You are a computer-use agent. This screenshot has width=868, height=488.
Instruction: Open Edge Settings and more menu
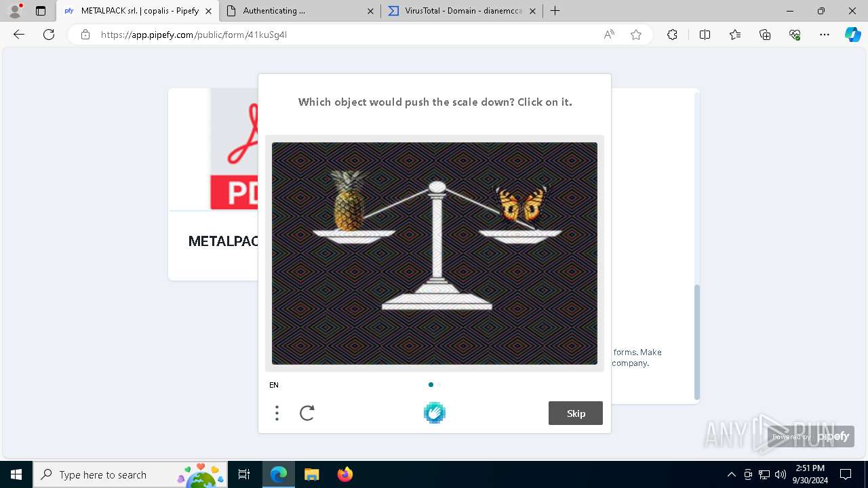[x=825, y=35]
